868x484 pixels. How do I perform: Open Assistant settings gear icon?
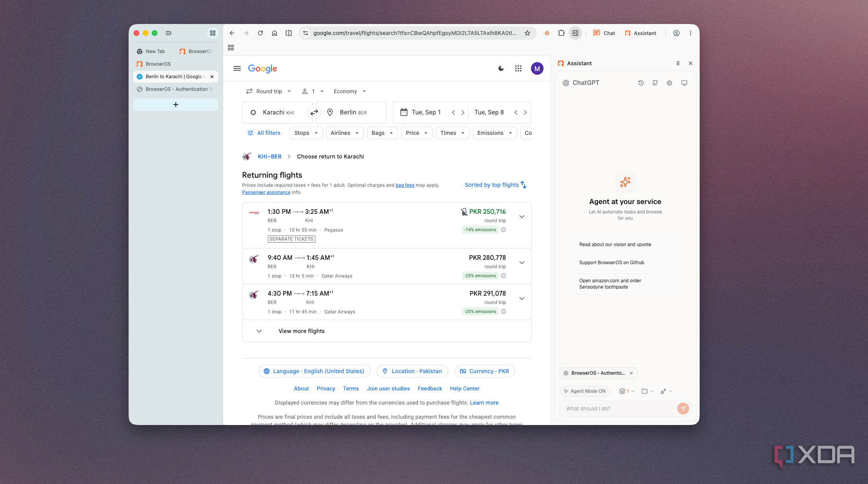(x=669, y=83)
